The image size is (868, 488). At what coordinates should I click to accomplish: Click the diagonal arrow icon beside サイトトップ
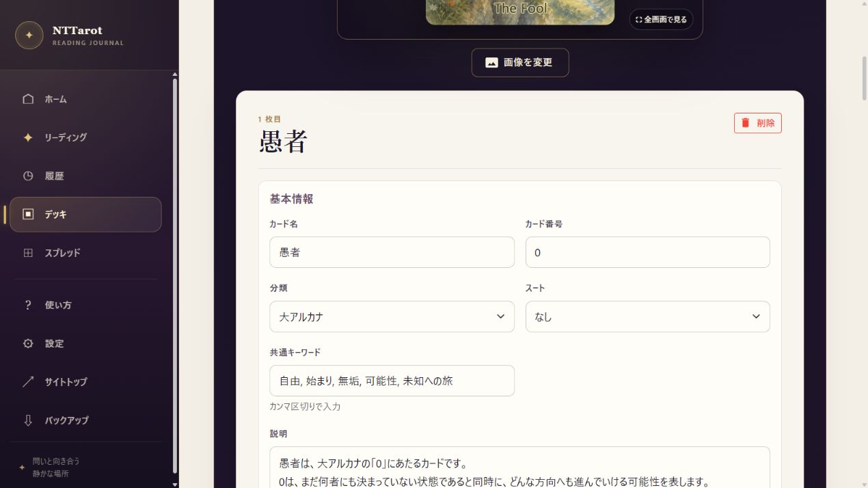28,382
